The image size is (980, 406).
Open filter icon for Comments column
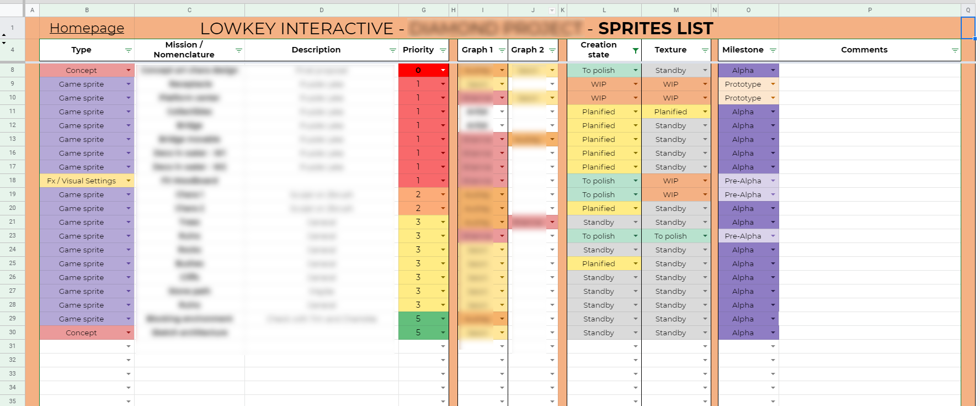coord(955,50)
